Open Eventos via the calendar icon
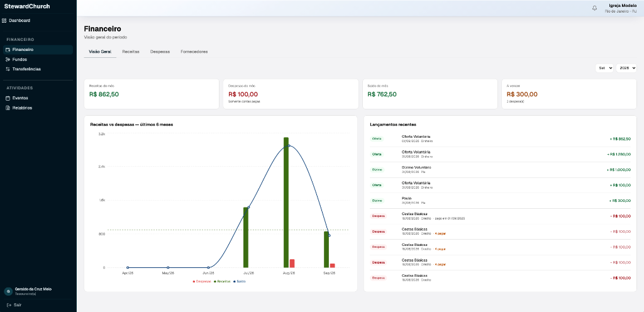The width and height of the screenshot is (644, 312). coord(8,98)
